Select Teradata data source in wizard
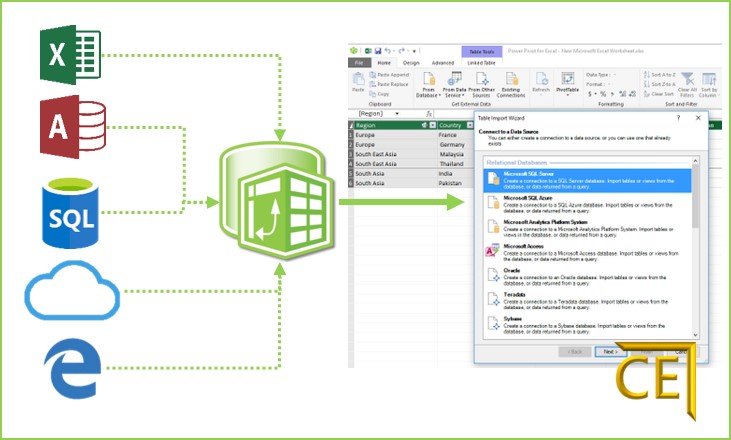Screen dimensions: 731x440 coord(587,301)
